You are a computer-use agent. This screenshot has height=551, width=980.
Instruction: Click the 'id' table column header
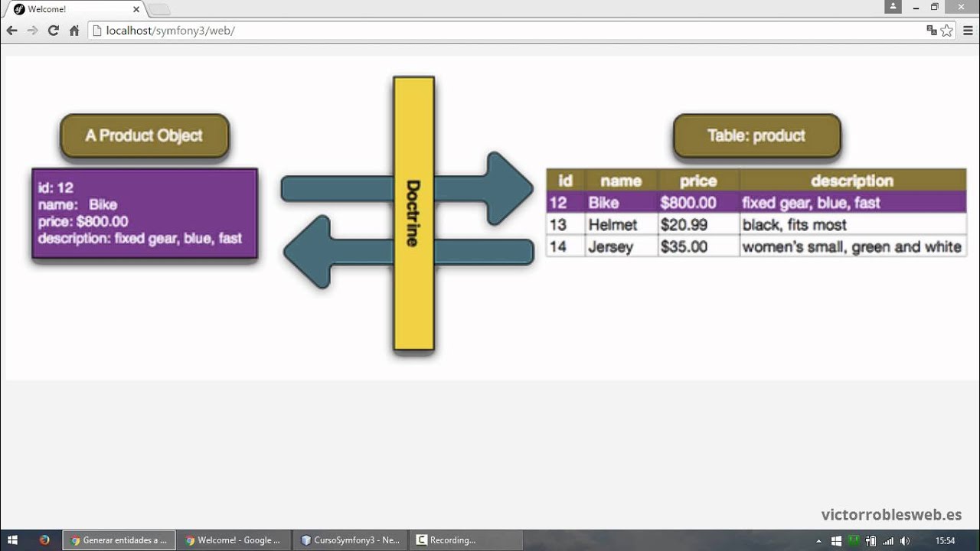(x=565, y=181)
